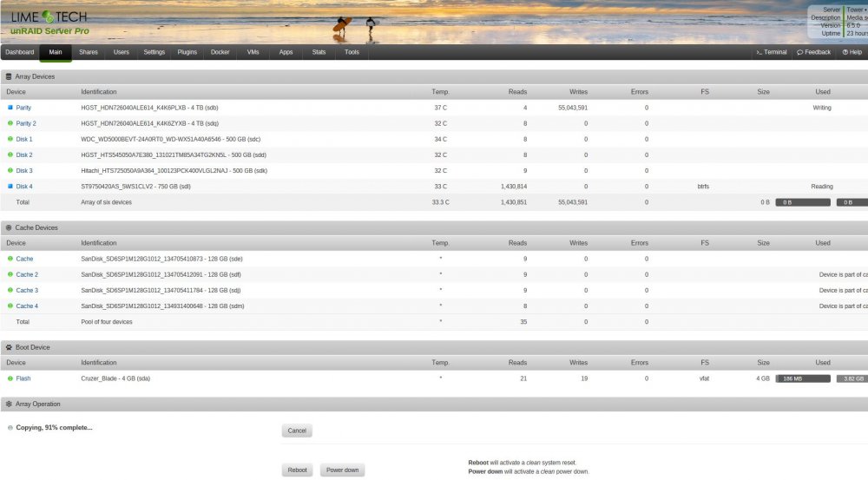Screen dimensions: 868x480
Task: Click the Cache green status icon
Action: pyautogui.click(x=10, y=259)
